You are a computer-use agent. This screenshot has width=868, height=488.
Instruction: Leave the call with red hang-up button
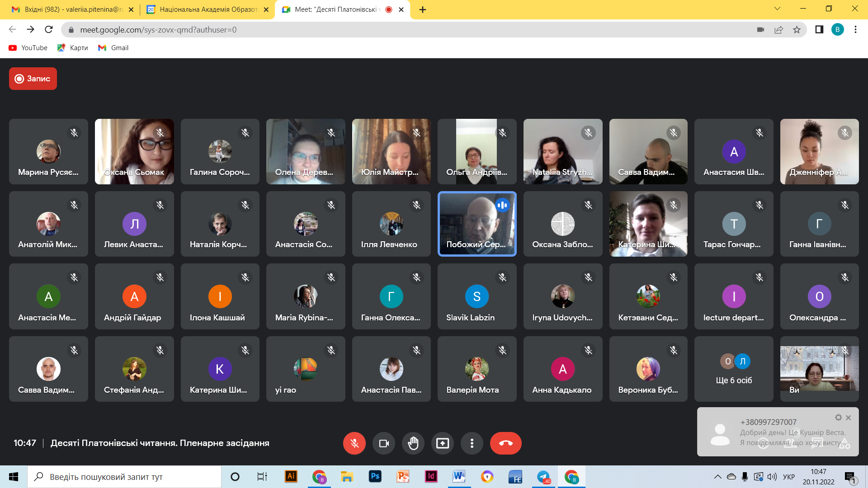coord(505,443)
